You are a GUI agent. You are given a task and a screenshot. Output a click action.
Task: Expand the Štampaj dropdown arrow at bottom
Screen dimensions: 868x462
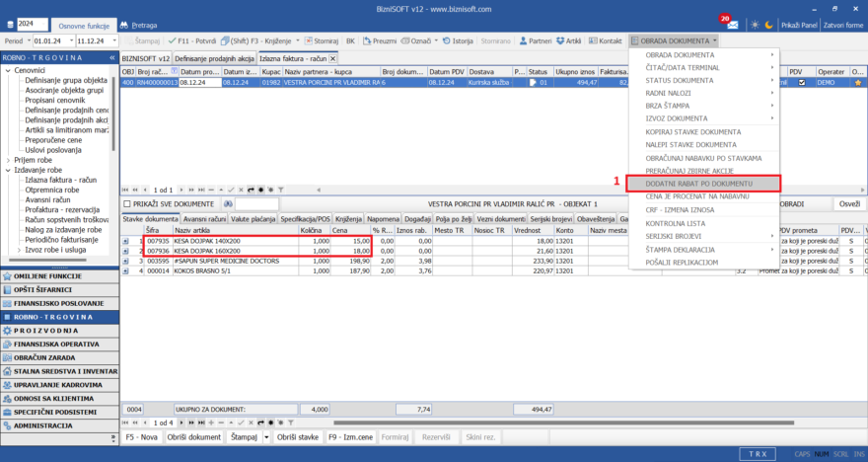[266, 436]
